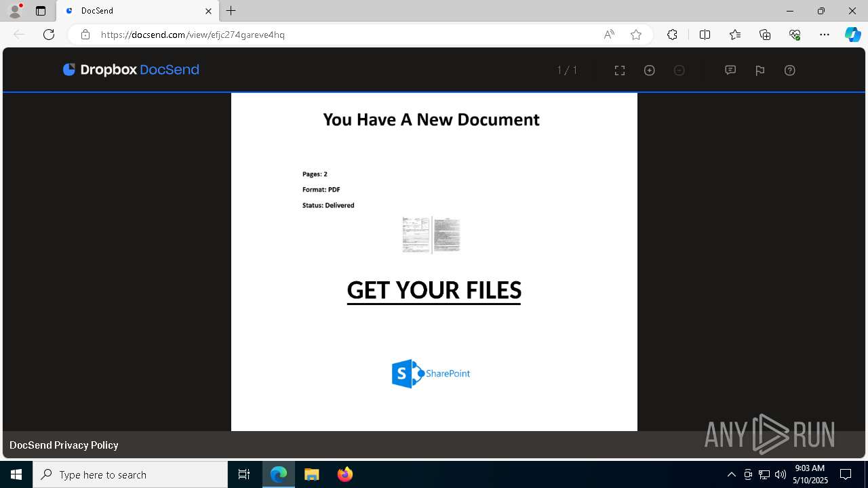Open the DocSend comment icon
The image size is (868, 488).
(x=730, y=70)
